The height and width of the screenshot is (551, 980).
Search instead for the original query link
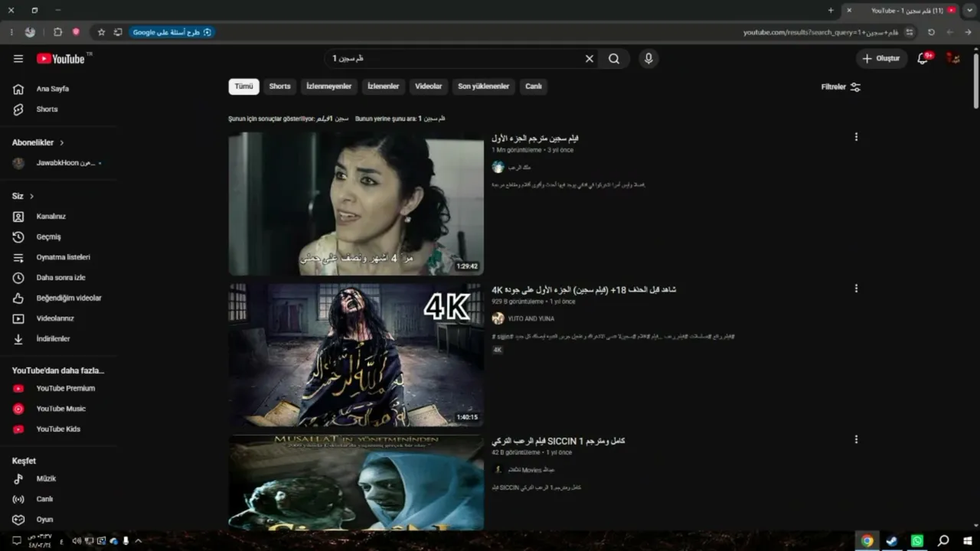click(x=431, y=119)
